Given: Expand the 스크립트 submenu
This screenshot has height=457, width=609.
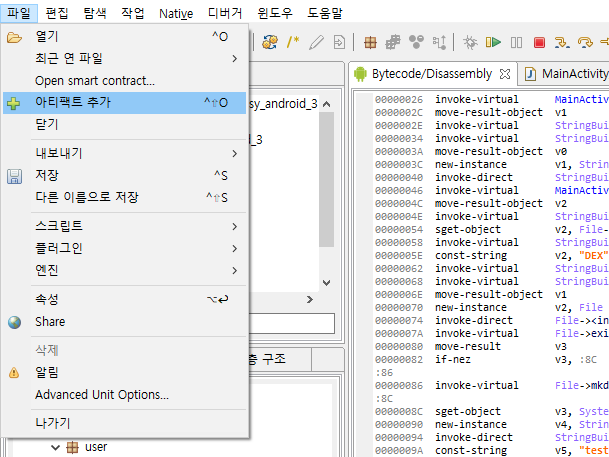Looking at the screenshot, I should tap(124, 226).
